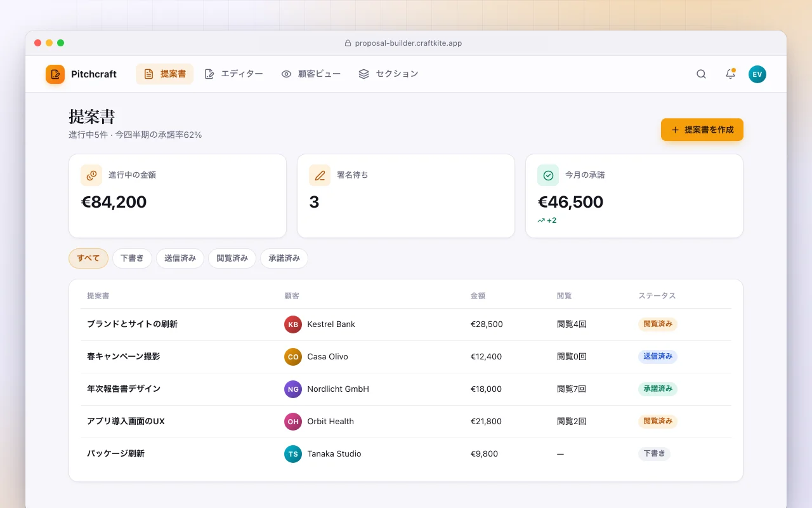Select the 送信済み filter chip
The width and height of the screenshot is (812, 508).
pos(180,258)
